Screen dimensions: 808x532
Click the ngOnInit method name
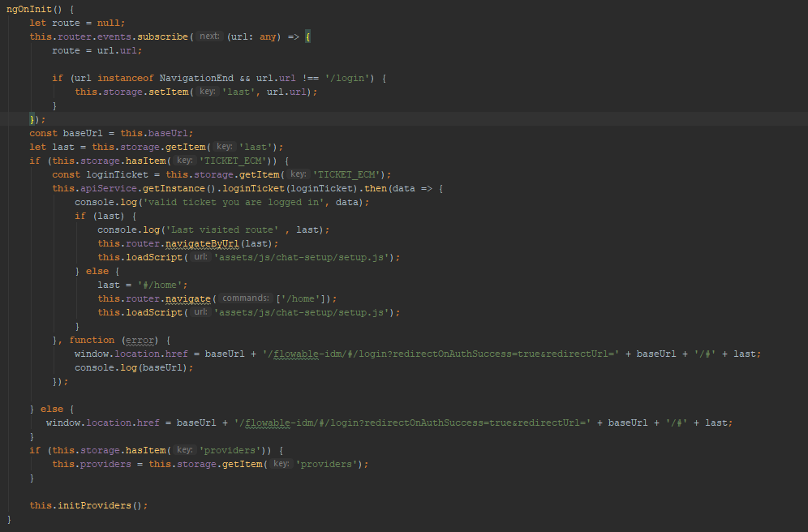[x=29, y=9]
